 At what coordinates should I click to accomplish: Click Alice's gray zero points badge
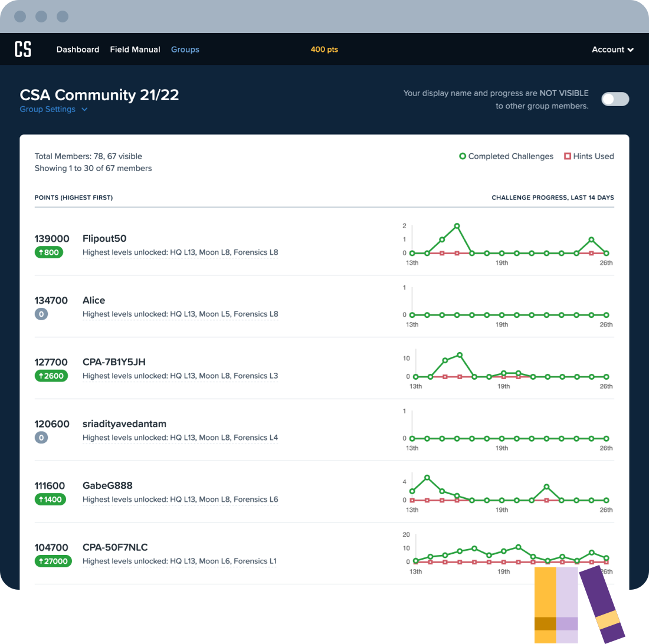(41, 314)
